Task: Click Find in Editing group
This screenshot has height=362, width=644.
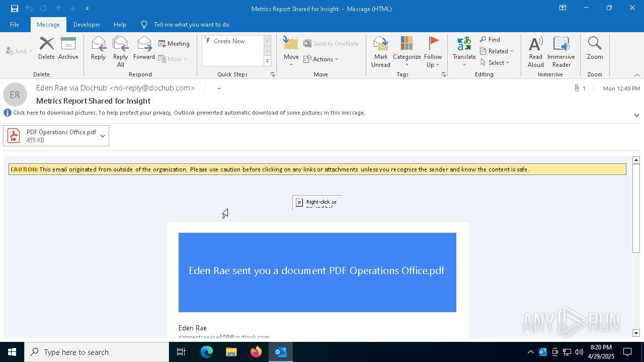Action: click(490, 39)
